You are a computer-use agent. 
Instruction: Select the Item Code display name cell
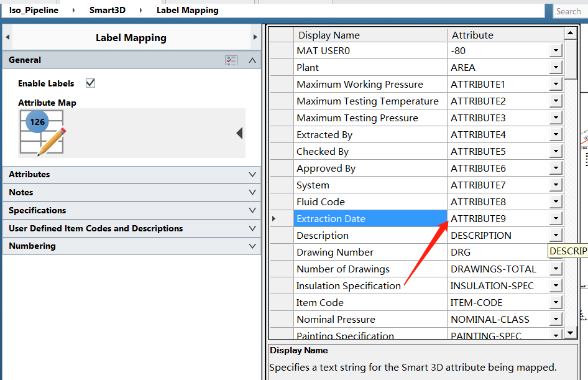coord(370,302)
